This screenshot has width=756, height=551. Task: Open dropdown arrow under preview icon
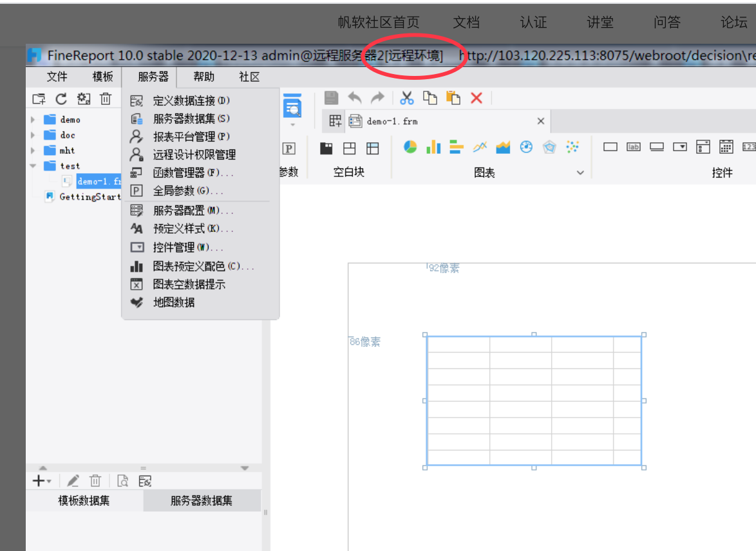292,125
